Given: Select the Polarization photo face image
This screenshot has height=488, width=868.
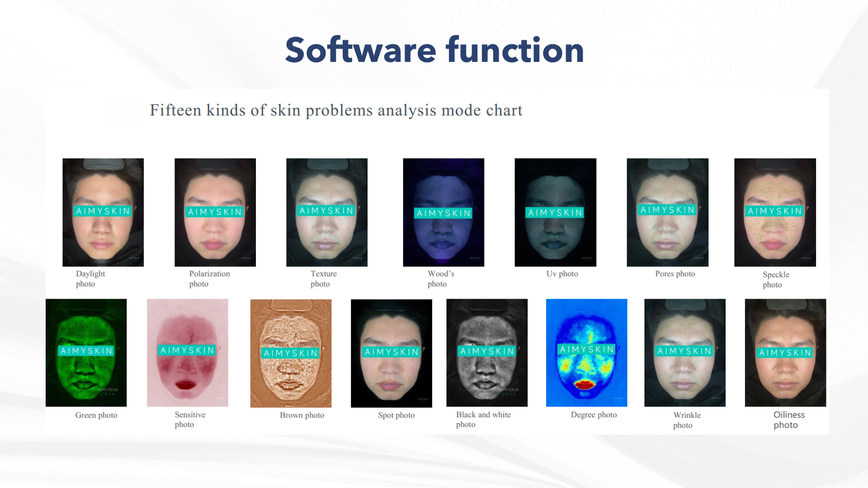Looking at the screenshot, I should click(x=215, y=212).
